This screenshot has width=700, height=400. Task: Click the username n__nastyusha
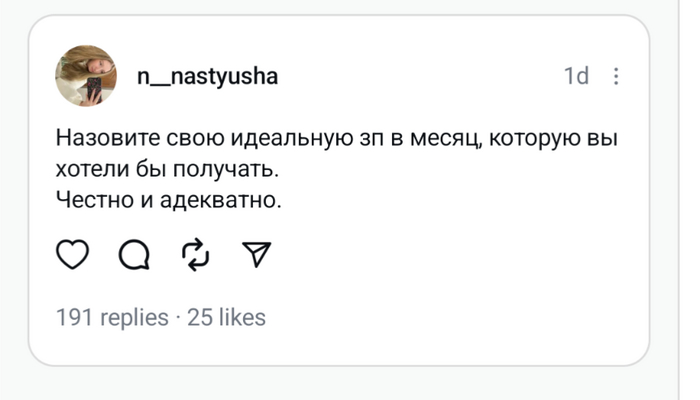point(207,77)
